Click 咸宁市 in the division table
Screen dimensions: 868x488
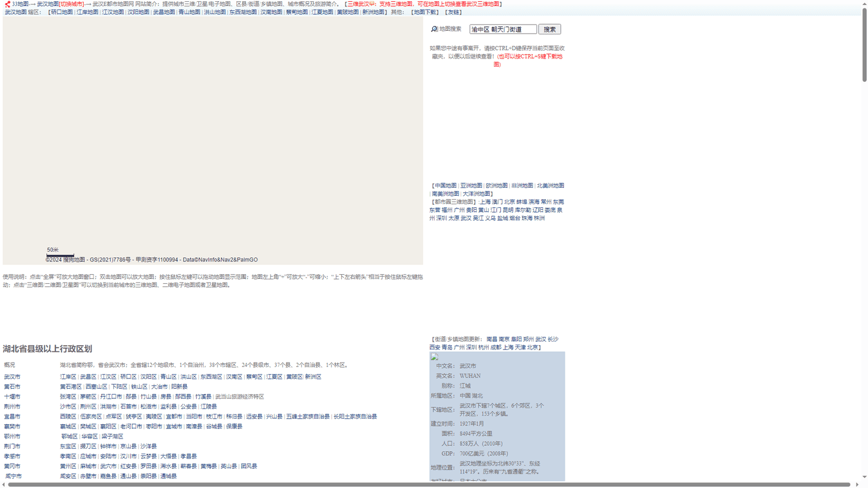pos(13,477)
